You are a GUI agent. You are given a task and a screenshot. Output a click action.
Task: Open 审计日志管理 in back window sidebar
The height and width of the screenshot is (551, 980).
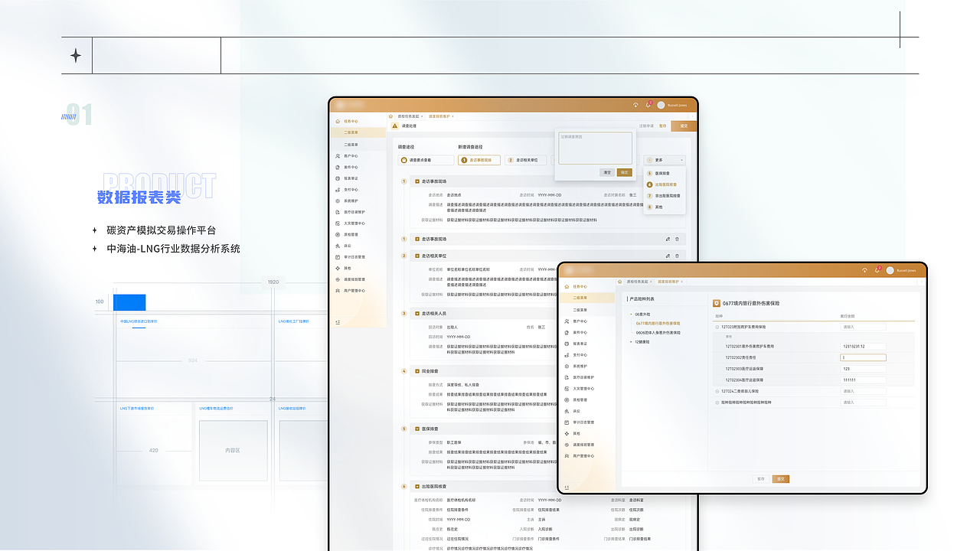pyautogui.click(x=350, y=257)
